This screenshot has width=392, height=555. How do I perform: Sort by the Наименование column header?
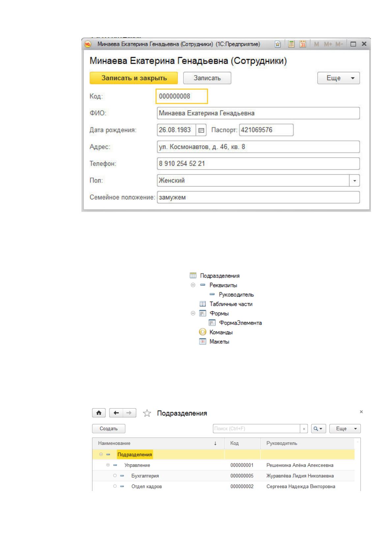coord(158,443)
